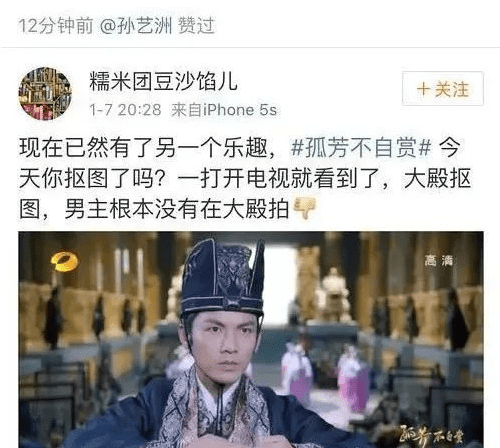Image resolution: width=500 pixels, height=448 pixels.
Task: Click the 12分钟前 time label
Action: coord(56,26)
